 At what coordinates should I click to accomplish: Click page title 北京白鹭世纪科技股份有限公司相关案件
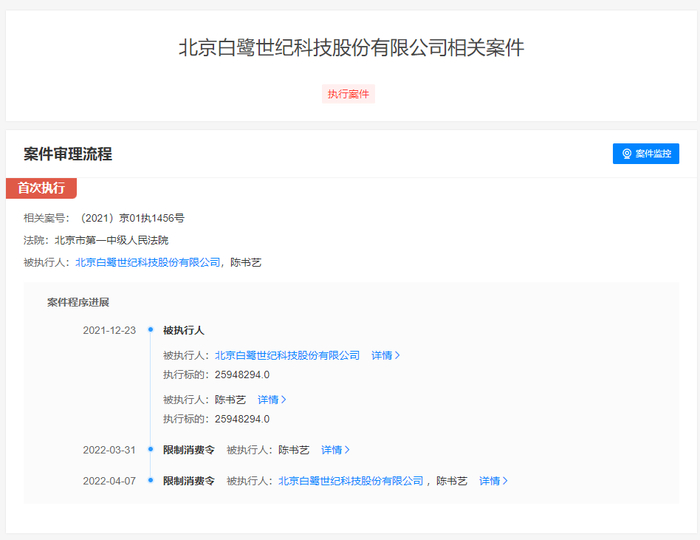tap(351, 47)
